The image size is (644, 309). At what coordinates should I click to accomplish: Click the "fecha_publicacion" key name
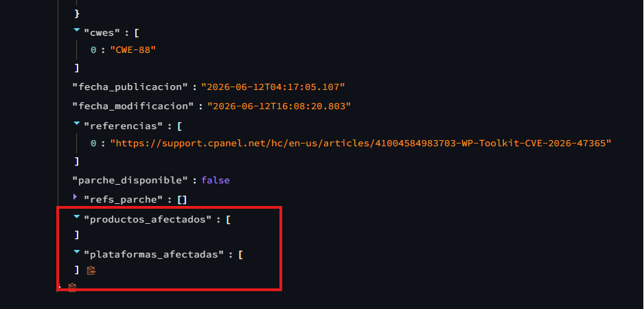point(130,87)
